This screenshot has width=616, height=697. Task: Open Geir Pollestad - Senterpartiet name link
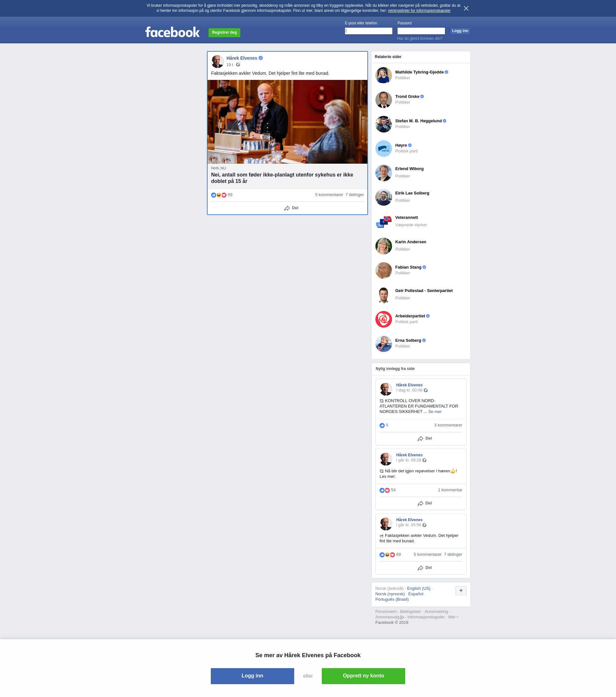424,291
